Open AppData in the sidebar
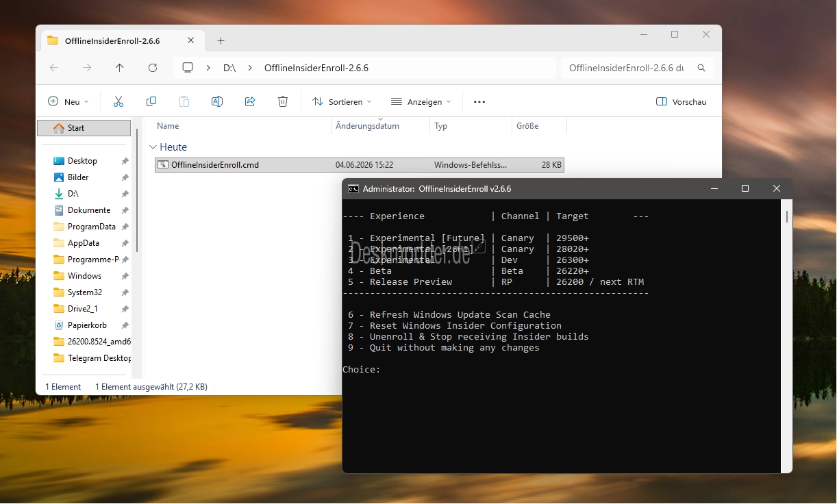 click(84, 243)
